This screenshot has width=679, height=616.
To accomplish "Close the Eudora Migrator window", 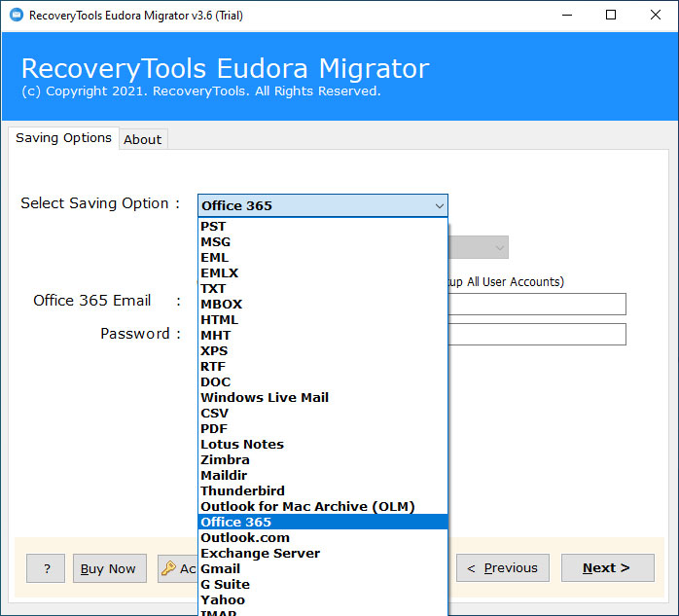I will coord(656,16).
